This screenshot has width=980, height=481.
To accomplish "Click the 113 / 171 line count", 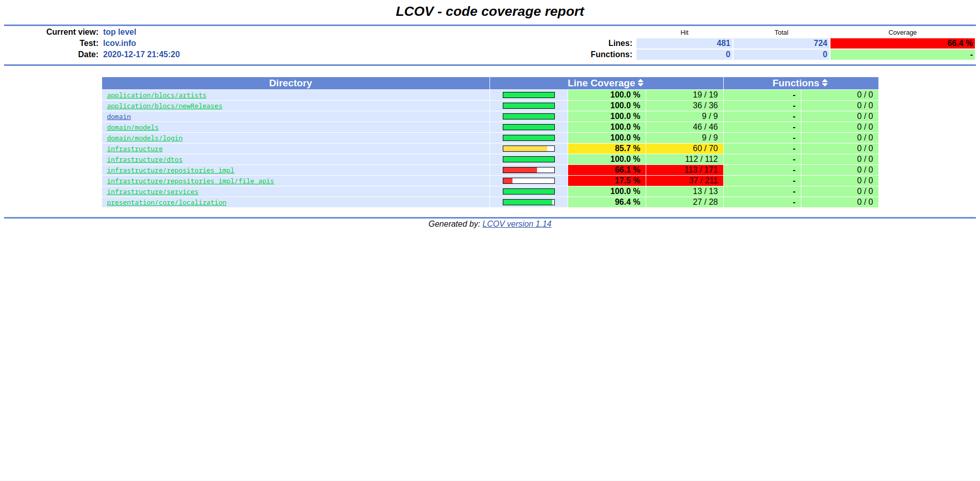I will click(701, 170).
